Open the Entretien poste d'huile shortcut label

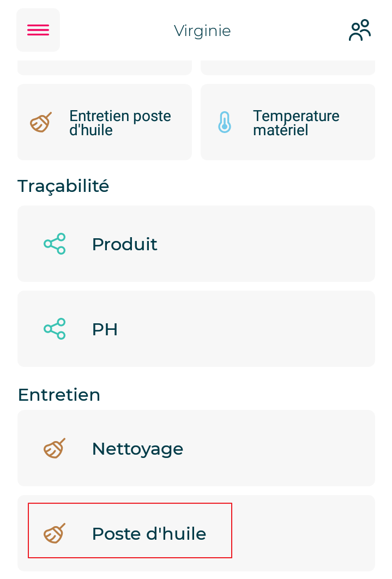pos(120,123)
